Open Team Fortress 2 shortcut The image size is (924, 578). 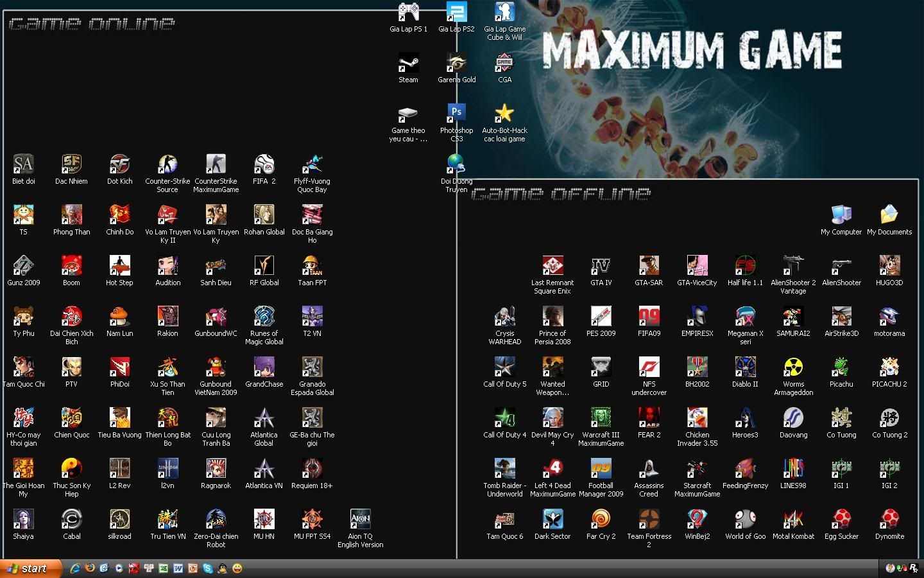(649, 520)
